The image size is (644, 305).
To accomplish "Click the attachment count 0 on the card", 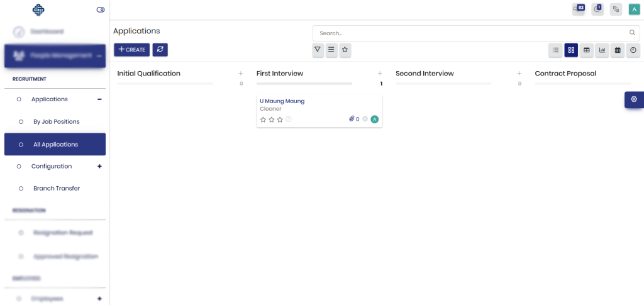I will [357, 119].
